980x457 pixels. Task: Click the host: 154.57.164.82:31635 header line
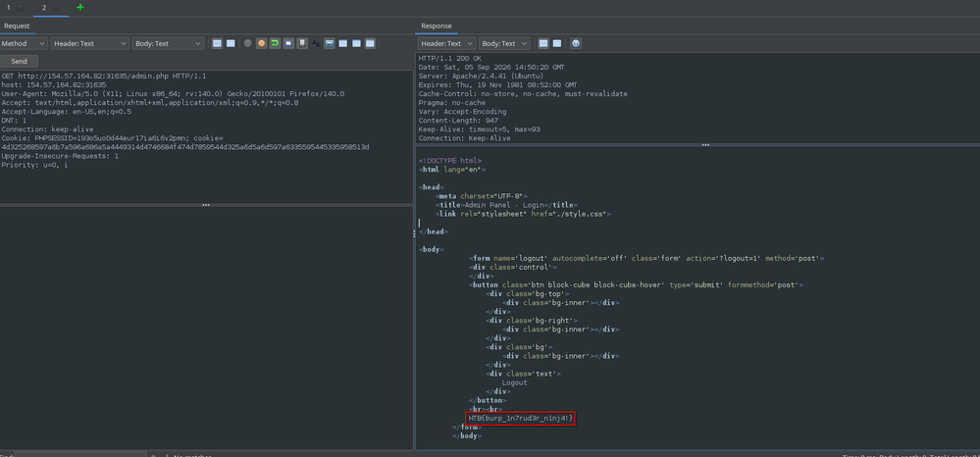(x=54, y=85)
